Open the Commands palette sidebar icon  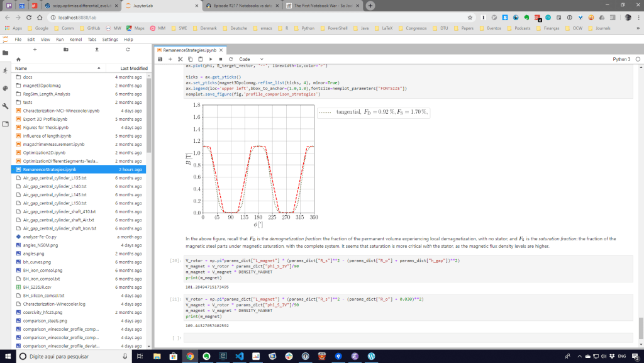(x=5, y=88)
